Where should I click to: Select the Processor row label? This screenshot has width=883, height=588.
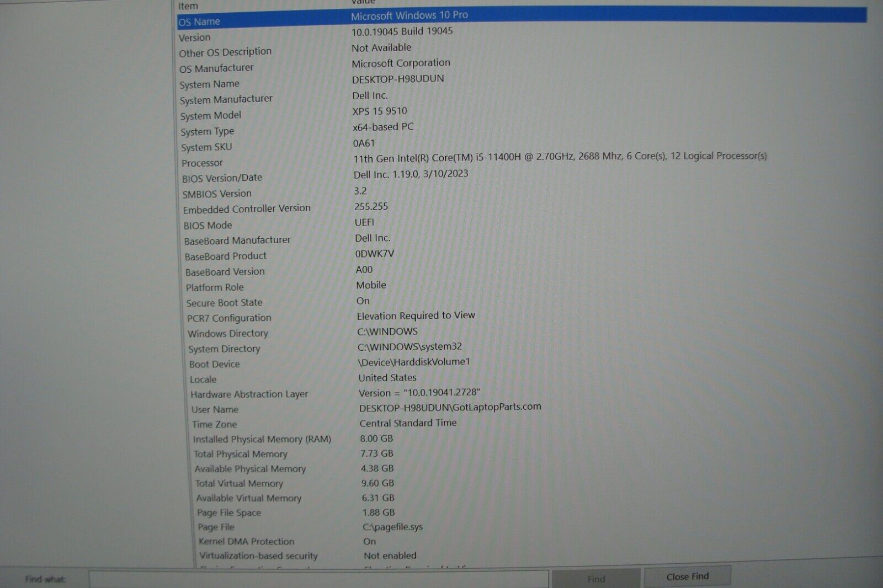point(202,163)
